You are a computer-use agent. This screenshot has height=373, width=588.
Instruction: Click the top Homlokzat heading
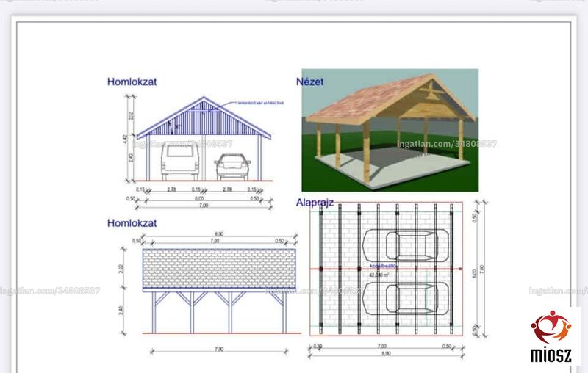point(132,82)
